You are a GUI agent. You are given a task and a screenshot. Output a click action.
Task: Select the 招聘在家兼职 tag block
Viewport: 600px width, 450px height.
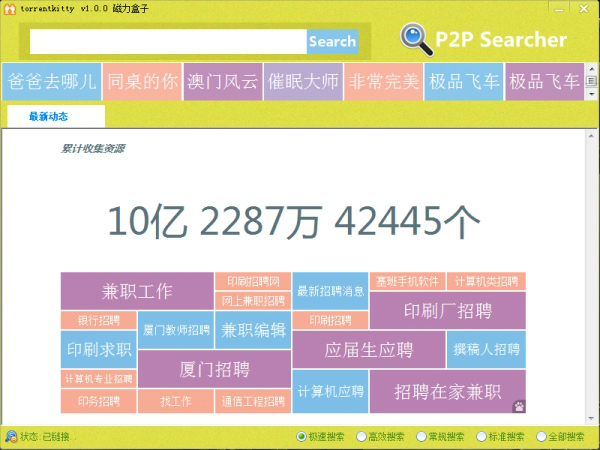[446, 391]
